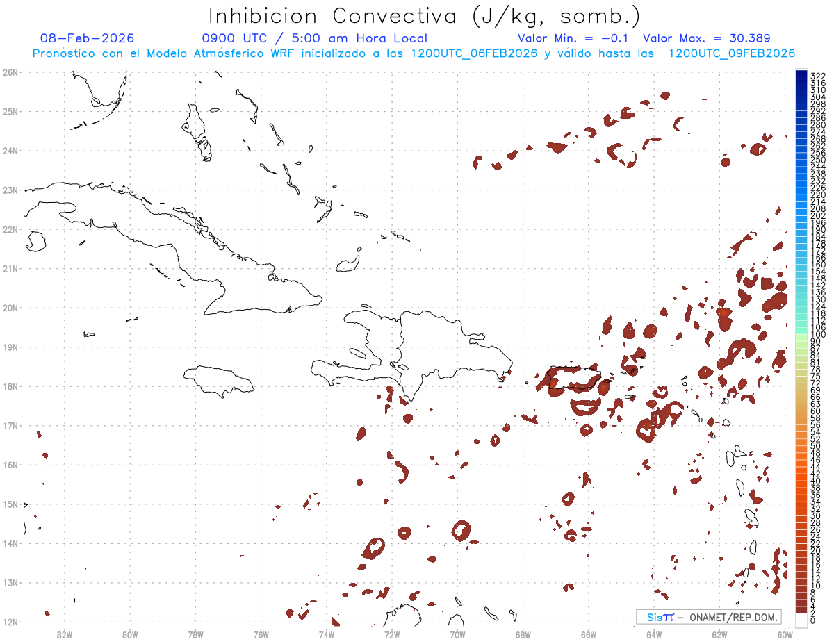834x644 pixels.
Task: Click the time '0900 UTC / 5:00 am Hora Local'
Action: (x=315, y=38)
